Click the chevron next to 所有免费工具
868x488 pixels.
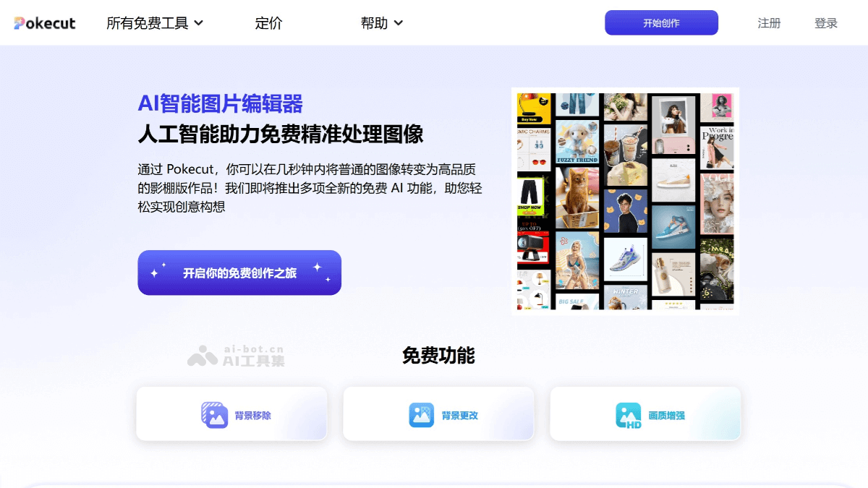(x=199, y=22)
